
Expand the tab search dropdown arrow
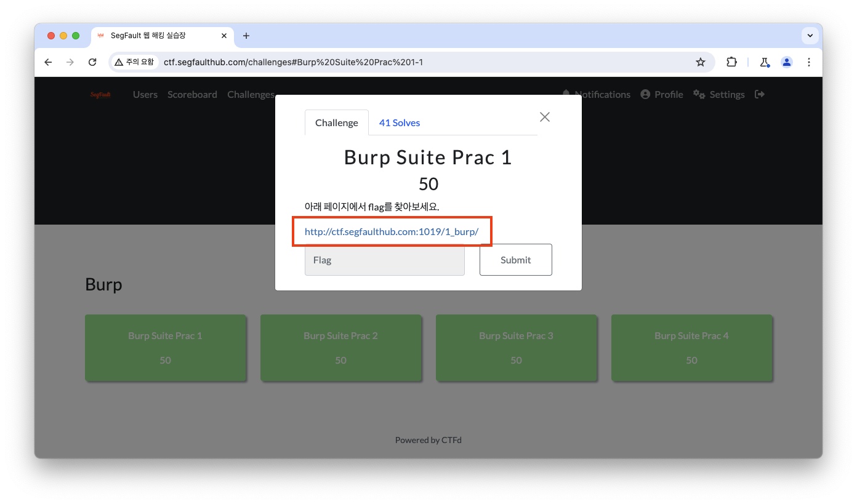pos(810,36)
